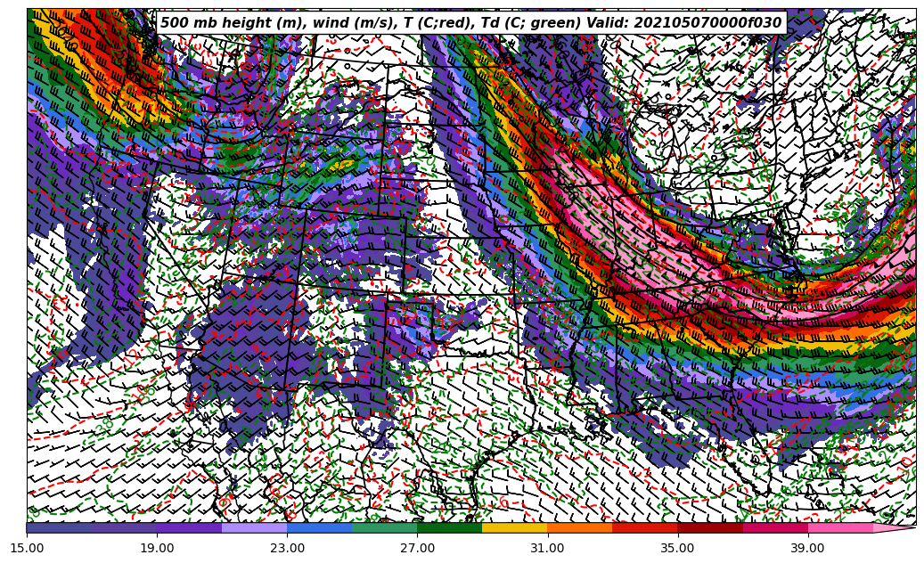Select the purple 17–19 colorbar segment
The width and height of the screenshot is (924, 563).
click(x=124, y=527)
